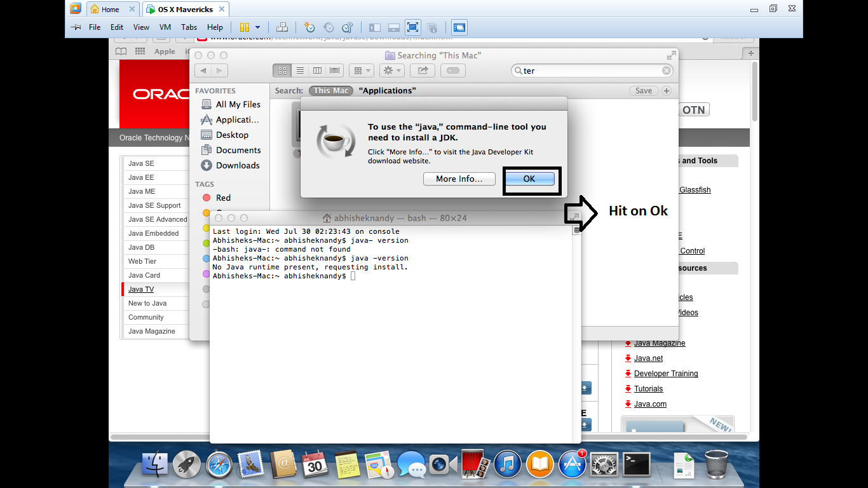Open the VMware VM menu
Screen dimensions: 868x488
point(165,27)
